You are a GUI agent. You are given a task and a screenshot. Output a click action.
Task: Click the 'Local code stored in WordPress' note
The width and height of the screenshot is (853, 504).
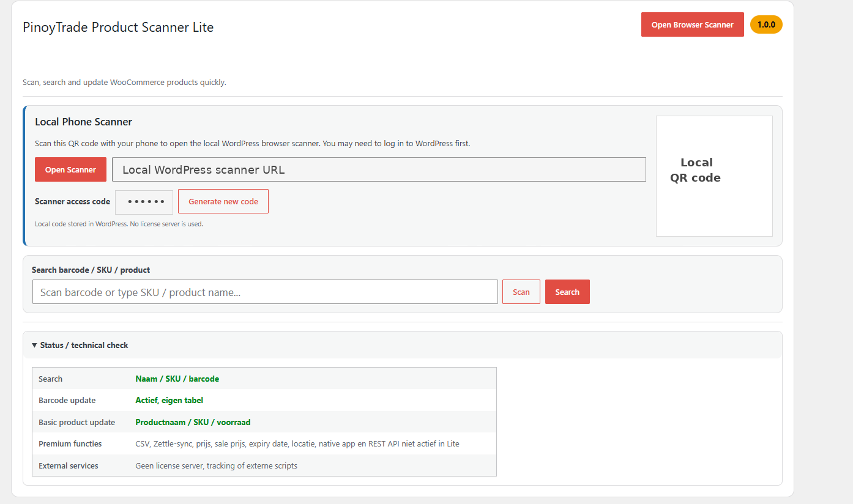pos(119,224)
